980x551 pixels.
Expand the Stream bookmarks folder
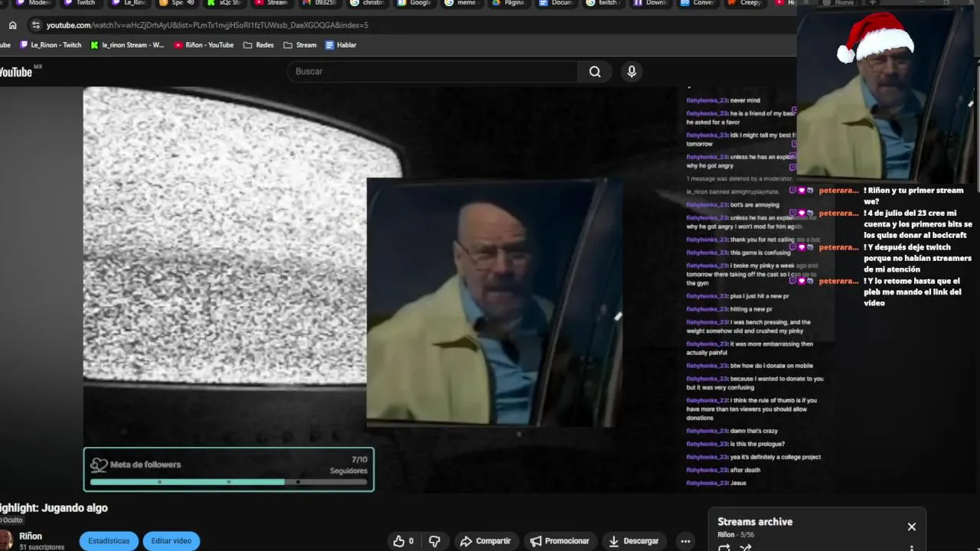tap(299, 45)
